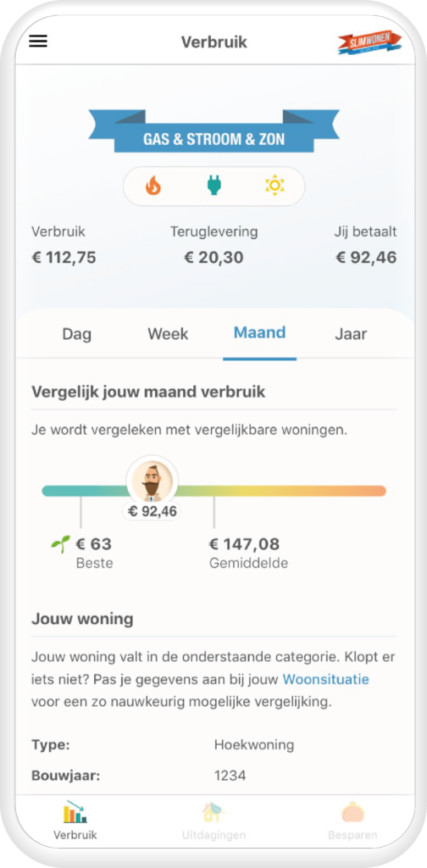Open Uitdagingen house icon in bottom bar

point(214,812)
